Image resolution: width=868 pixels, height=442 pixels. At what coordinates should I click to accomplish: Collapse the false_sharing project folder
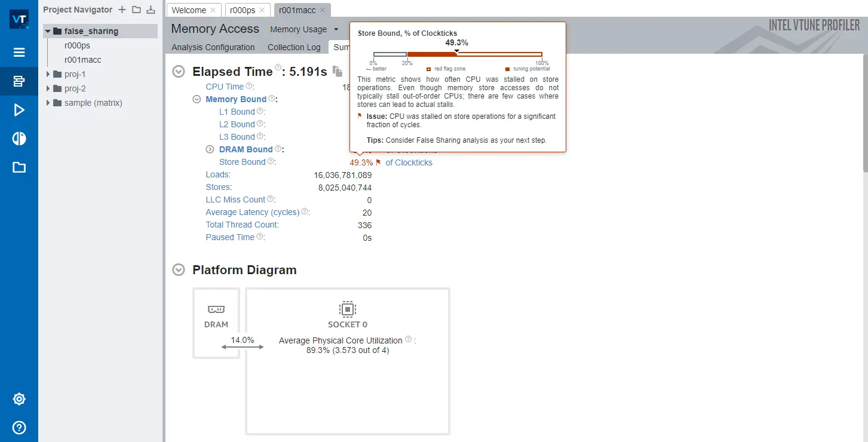(x=48, y=31)
